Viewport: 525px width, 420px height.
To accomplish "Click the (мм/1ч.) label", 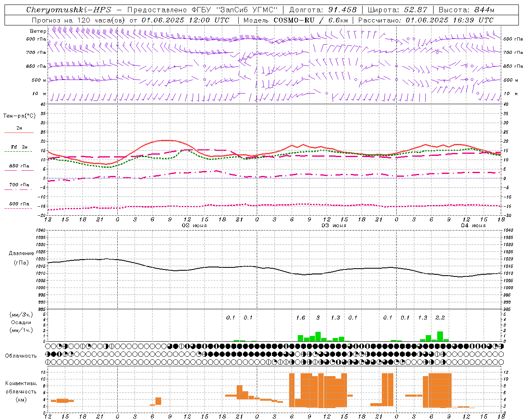I will coord(21,330).
